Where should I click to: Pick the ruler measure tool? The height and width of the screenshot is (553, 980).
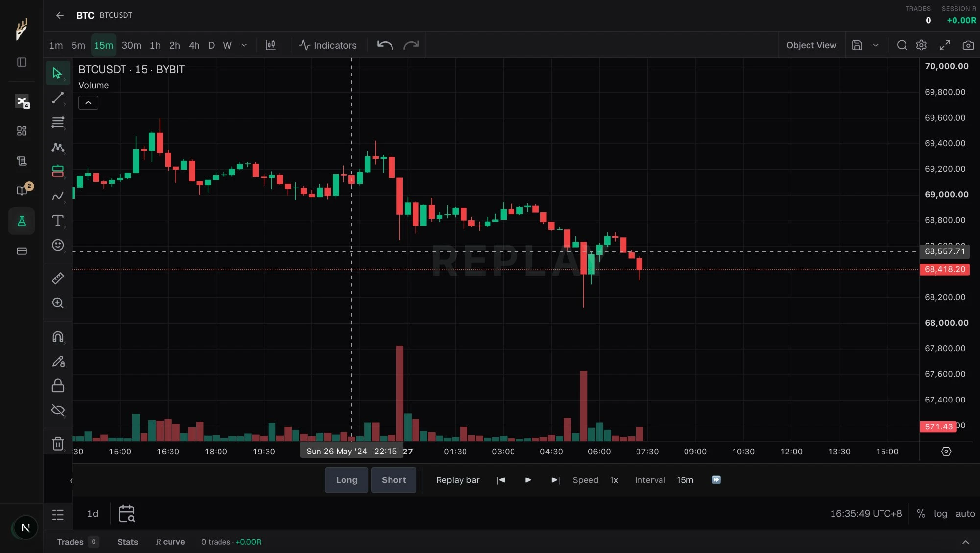coord(58,278)
